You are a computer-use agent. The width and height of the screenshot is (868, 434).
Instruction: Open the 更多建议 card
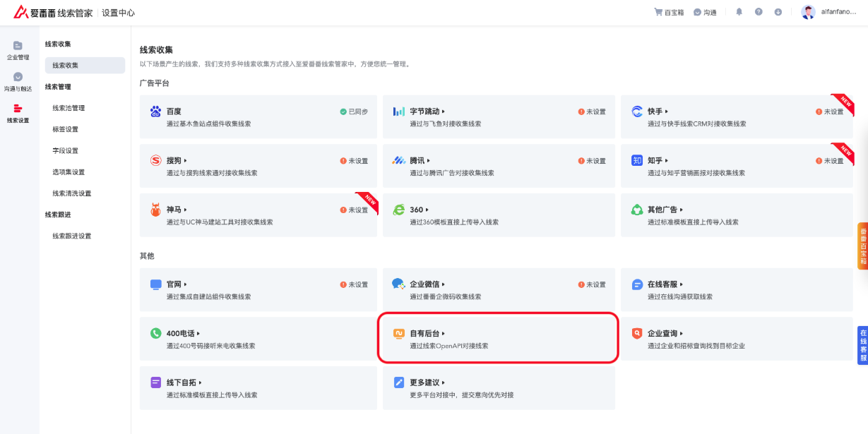pyautogui.click(x=499, y=388)
